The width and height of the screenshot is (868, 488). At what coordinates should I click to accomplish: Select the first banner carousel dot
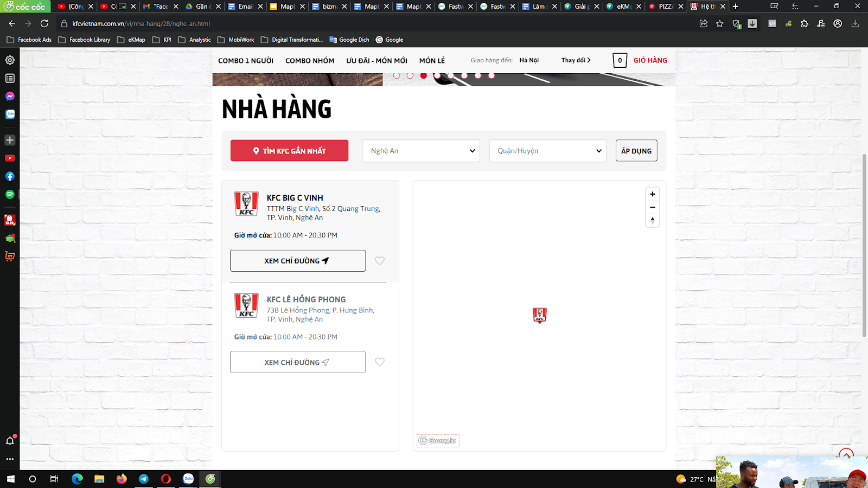pyautogui.click(x=397, y=75)
